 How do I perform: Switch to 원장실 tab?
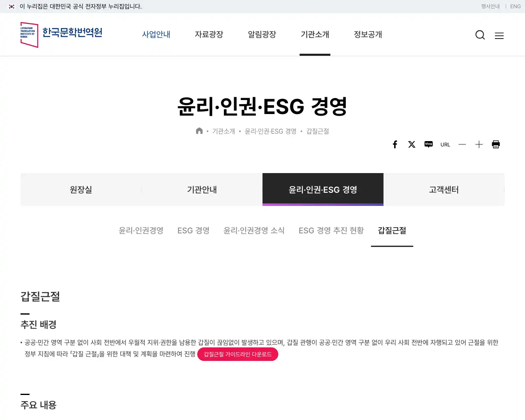[81, 189]
